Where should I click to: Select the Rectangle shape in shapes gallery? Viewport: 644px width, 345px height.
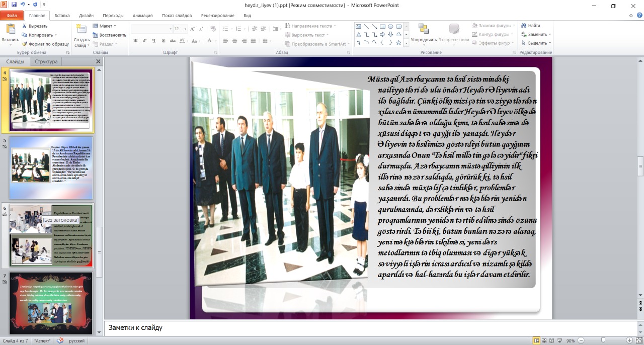point(382,26)
